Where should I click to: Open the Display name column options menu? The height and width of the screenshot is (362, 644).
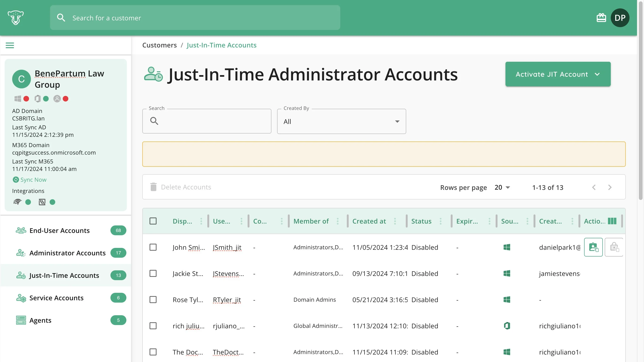click(x=201, y=221)
